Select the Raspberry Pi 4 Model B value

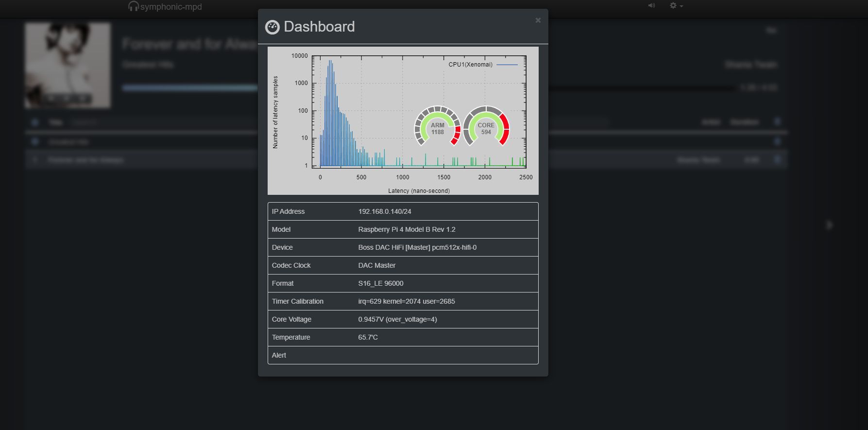pos(407,229)
